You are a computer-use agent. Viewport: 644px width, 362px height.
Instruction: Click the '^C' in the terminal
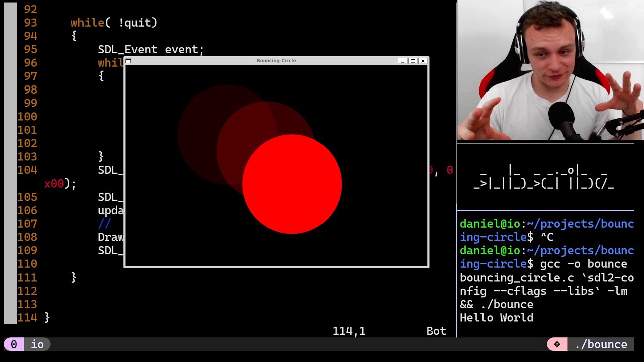[547, 237]
